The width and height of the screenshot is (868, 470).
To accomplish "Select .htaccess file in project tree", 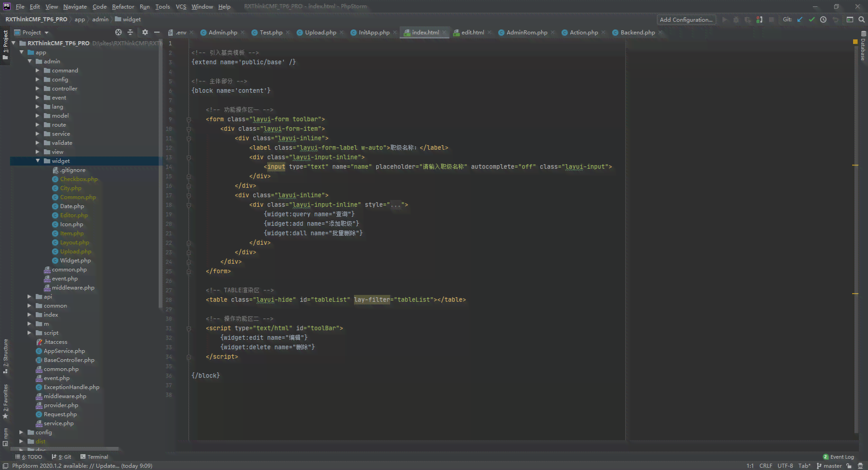I will pyautogui.click(x=55, y=342).
